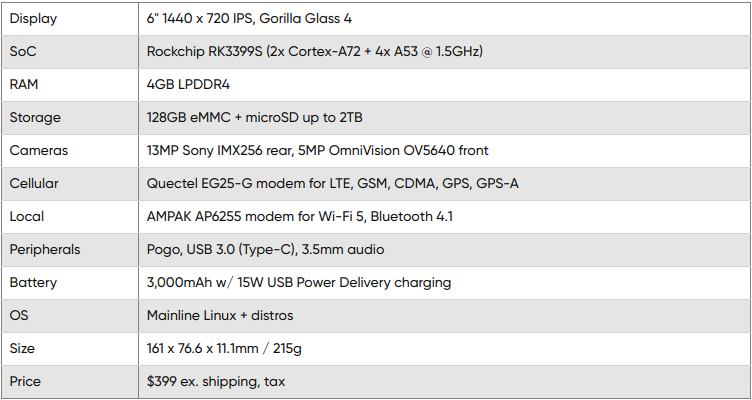Click the 128GB eMMC storage value
Image resolution: width=752 pixels, height=400 pixels.
254,117
